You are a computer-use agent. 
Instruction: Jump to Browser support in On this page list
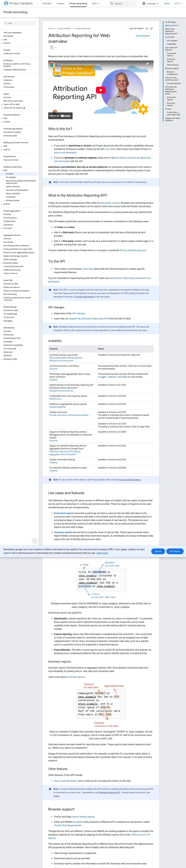[x=172, y=68]
